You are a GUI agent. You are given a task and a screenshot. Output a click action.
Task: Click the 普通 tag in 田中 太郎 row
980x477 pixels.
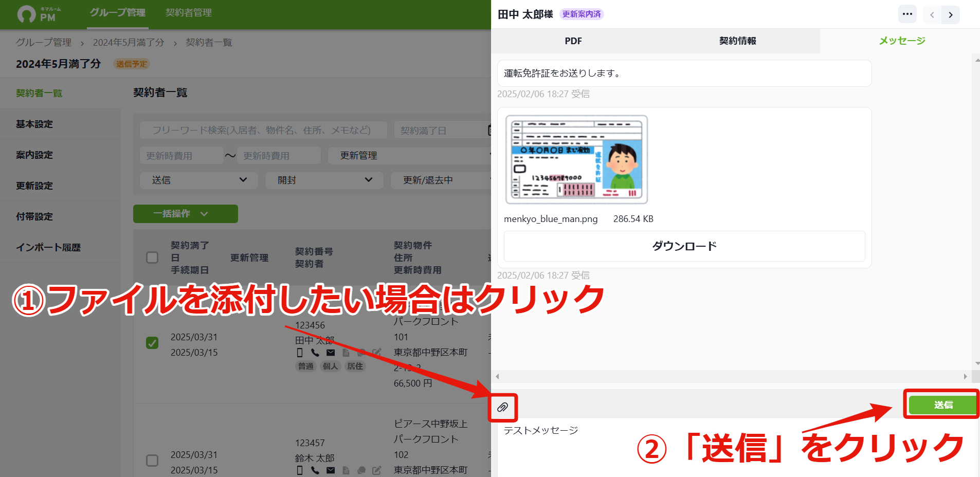pyautogui.click(x=306, y=366)
